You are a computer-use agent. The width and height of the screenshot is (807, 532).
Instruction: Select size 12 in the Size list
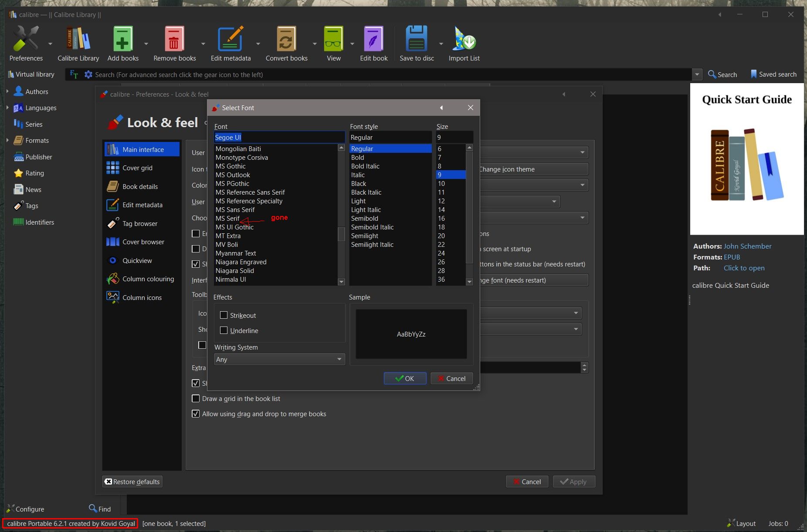point(451,201)
